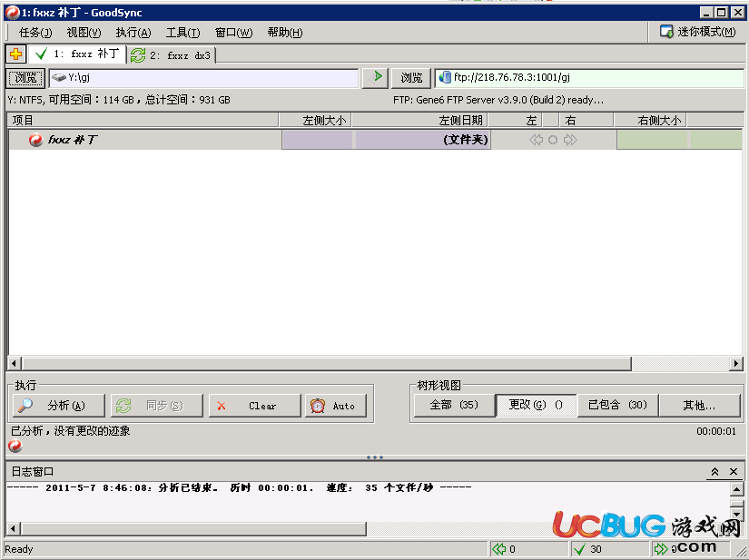Click the left folder path field Y:\gj
Image resolution: width=749 pixels, height=560 pixels.
[x=203, y=78]
